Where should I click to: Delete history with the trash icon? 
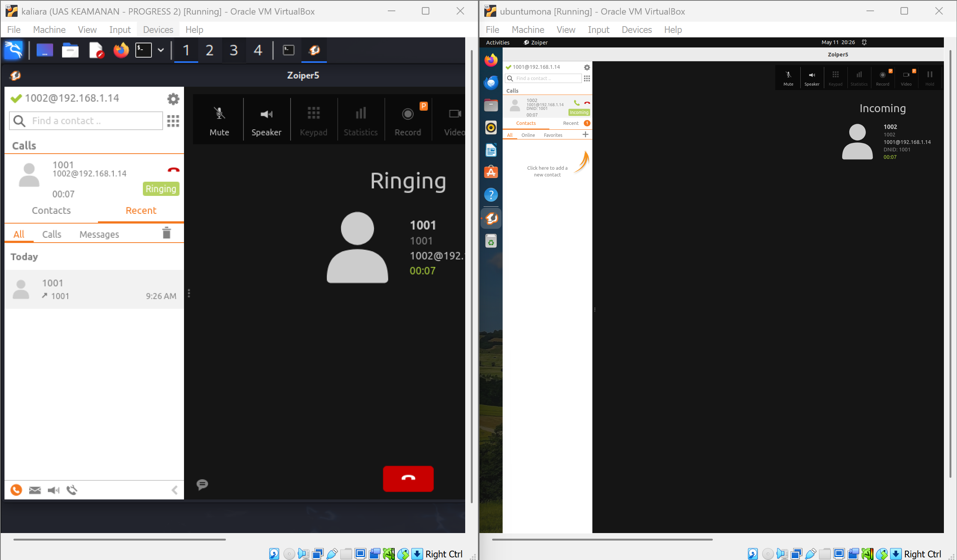pyautogui.click(x=166, y=233)
